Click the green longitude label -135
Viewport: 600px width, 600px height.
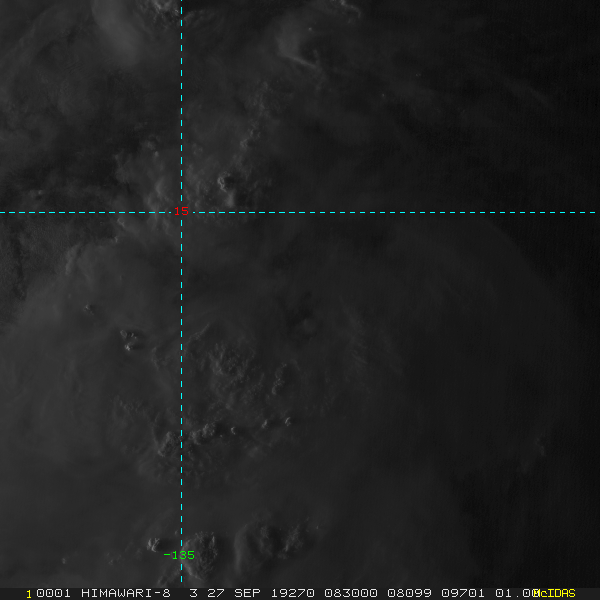[179, 555]
